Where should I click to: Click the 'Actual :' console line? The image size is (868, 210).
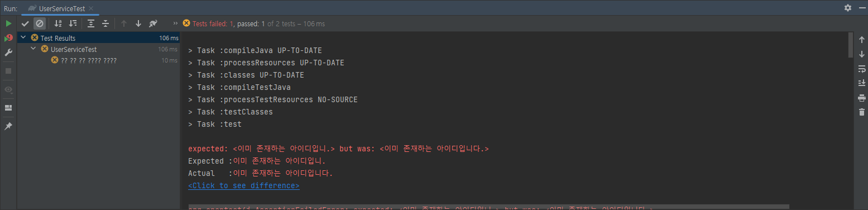(x=261, y=173)
